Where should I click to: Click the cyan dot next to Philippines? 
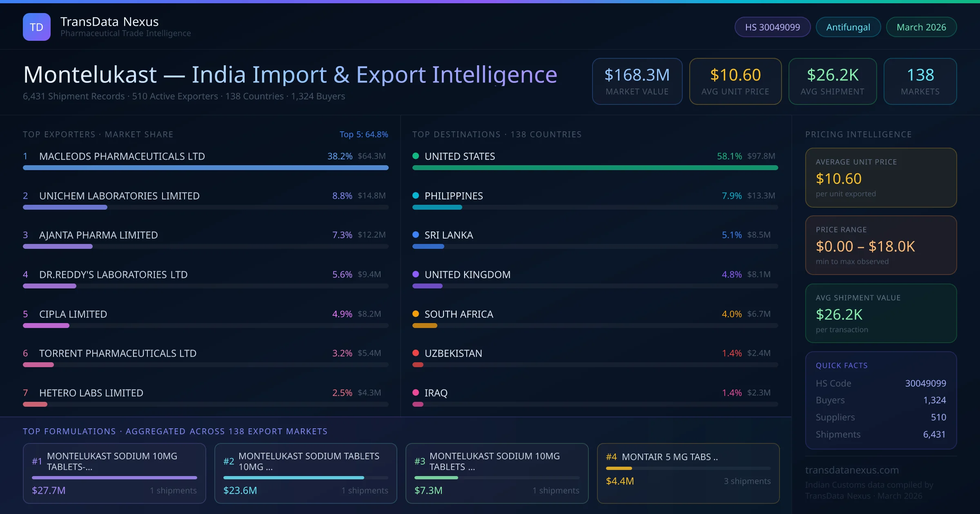coord(416,195)
